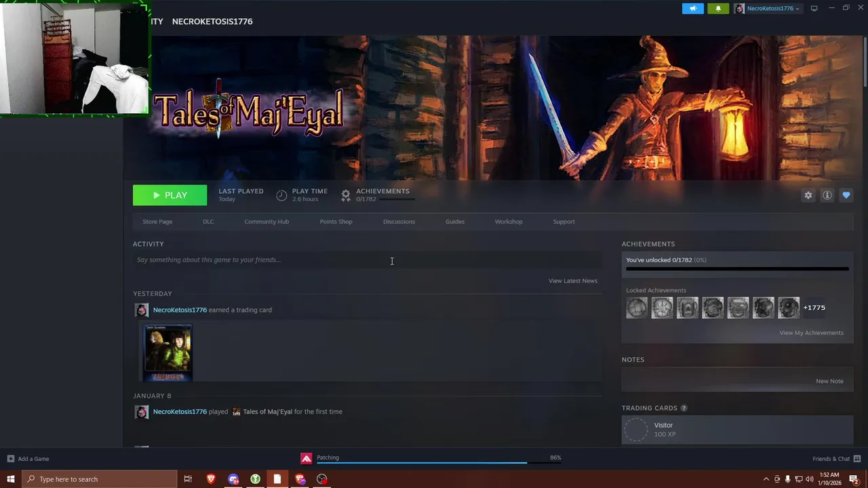Click the avatar beside the 'played for the first time' entry

click(142, 412)
